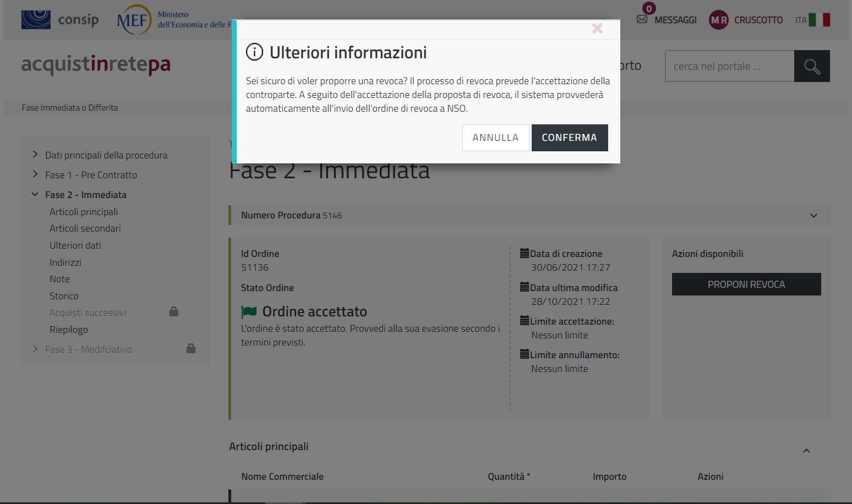
Task: Expand Fase 1 - Pre Contratto
Action: pyautogui.click(x=35, y=174)
